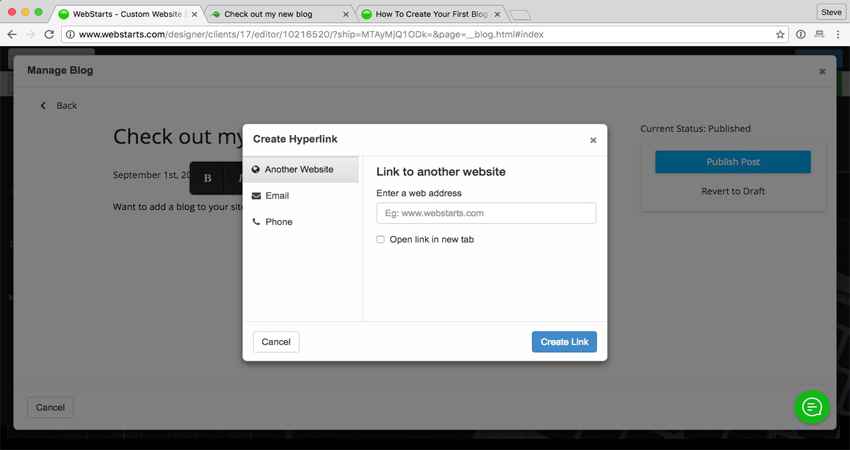The height and width of the screenshot is (450, 850).
Task: Enable Open link in new tab
Action: pyautogui.click(x=380, y=240)
